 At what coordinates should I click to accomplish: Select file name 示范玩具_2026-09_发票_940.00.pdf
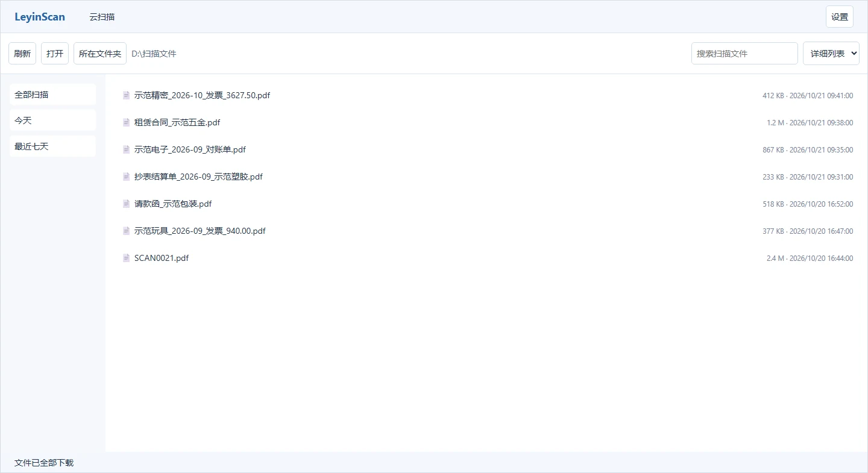pos(200,231)
